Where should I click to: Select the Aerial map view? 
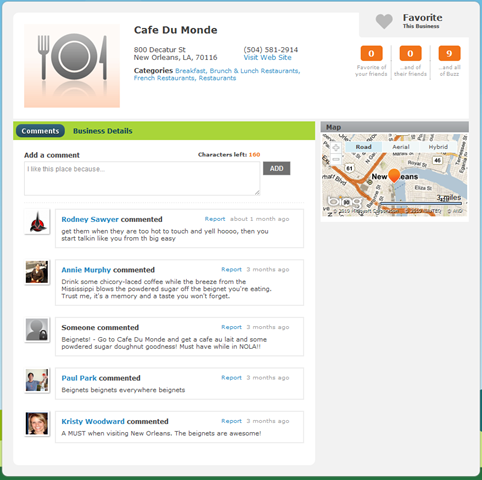(401, 147)
